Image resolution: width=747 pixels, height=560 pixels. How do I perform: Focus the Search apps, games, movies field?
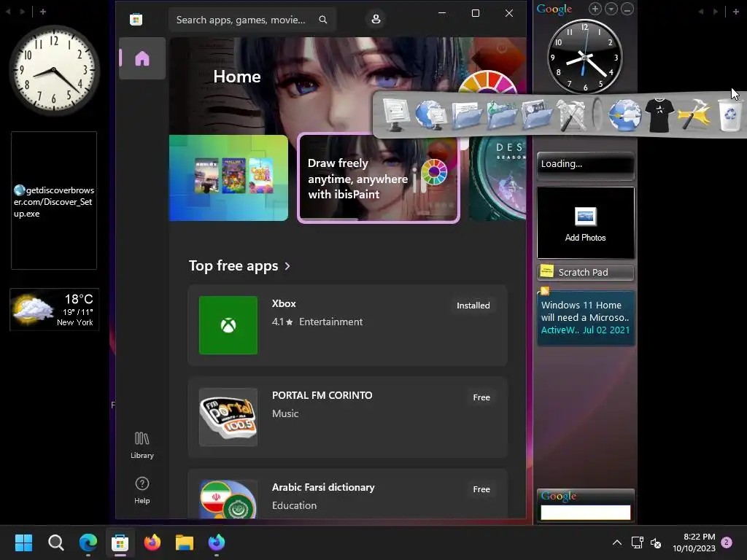[252, 20]
